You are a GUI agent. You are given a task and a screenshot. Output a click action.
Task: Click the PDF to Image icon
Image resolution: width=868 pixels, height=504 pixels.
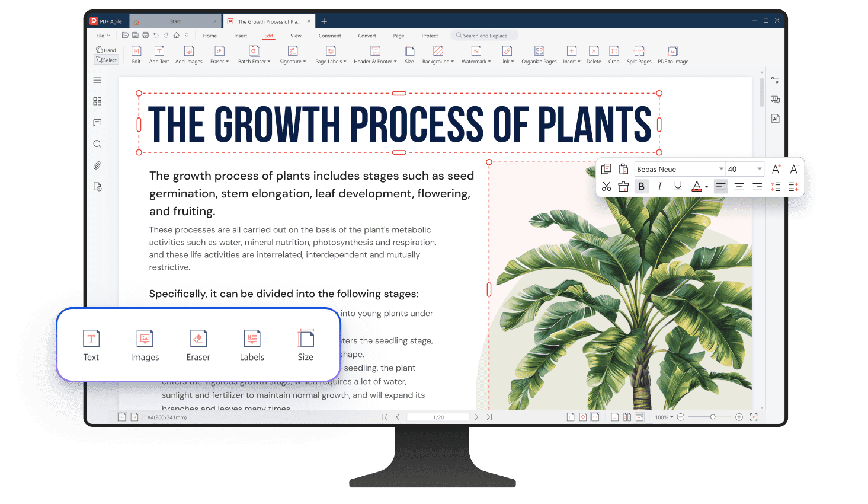tap(672, 52)
